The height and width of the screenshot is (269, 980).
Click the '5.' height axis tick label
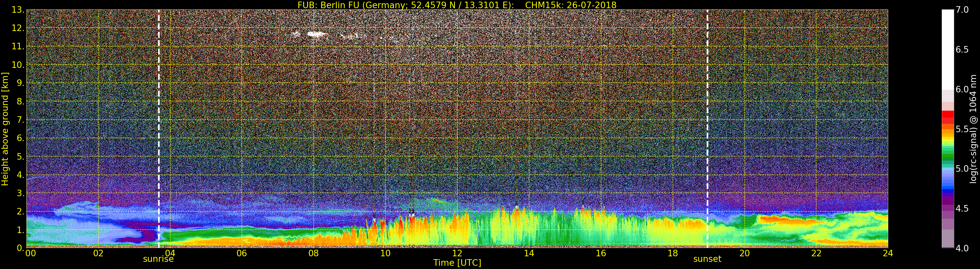click(x=20, y=156)
